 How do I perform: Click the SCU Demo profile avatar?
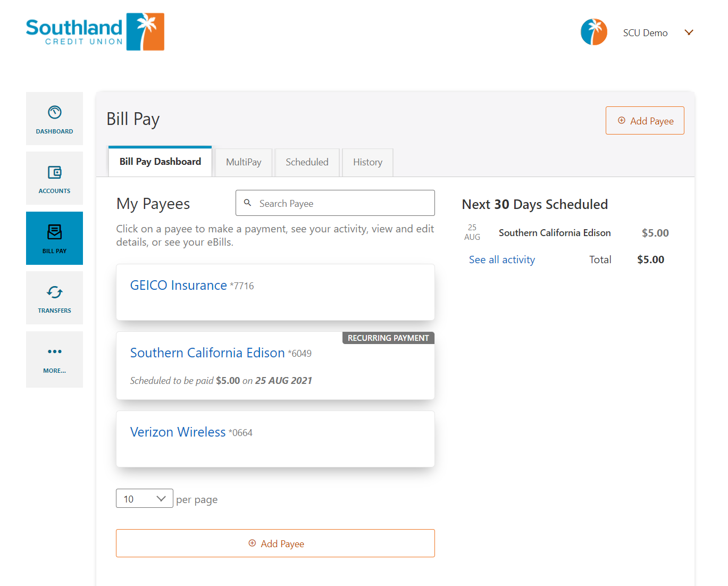click(x=594, y=32)
